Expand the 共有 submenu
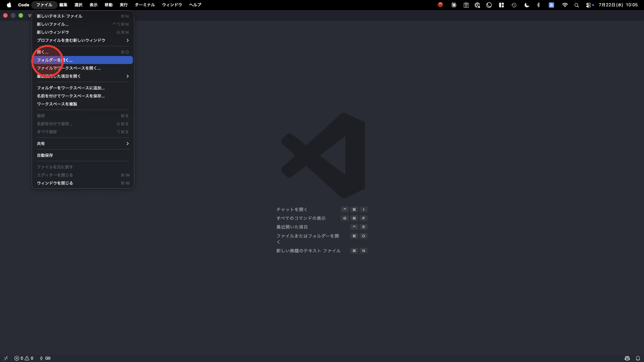Image resolution: width=644 pixels, height=362 pixels. tap(83, 143)
